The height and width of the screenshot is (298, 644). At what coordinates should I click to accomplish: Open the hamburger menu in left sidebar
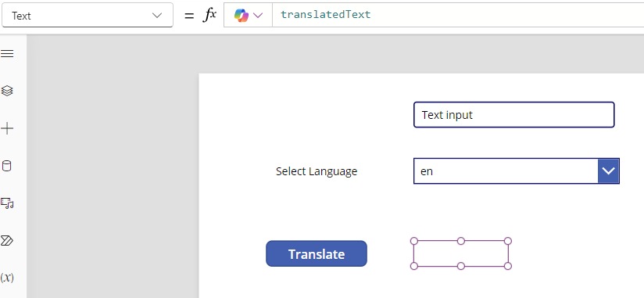(7, 53)
